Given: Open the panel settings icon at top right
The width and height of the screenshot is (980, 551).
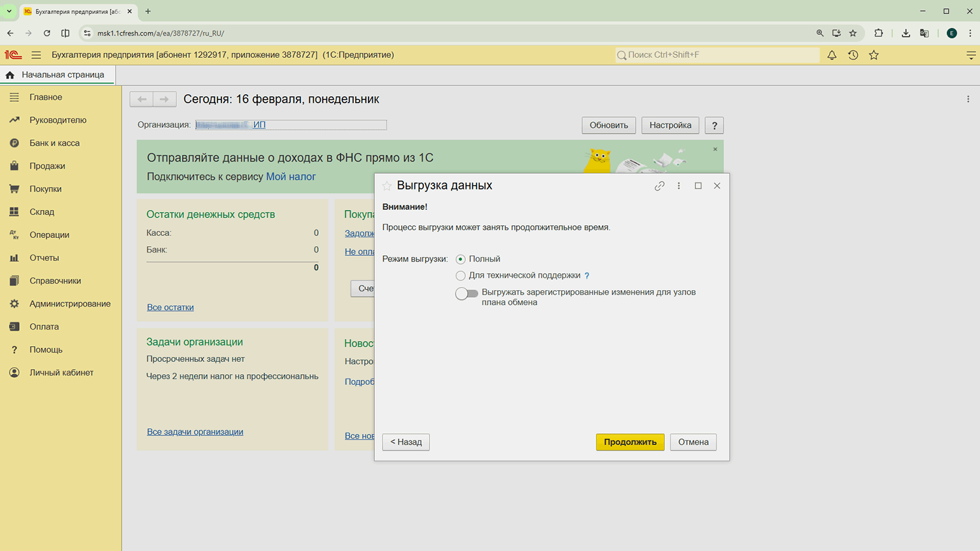Looking at the screenshot, I should click(x=970, y=55).
